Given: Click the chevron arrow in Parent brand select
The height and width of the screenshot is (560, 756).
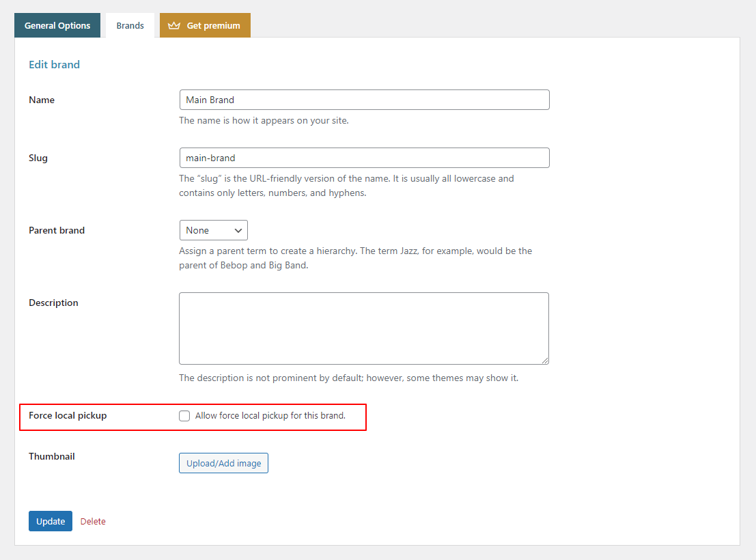Looking at the screenshot, I should point(238,230).
